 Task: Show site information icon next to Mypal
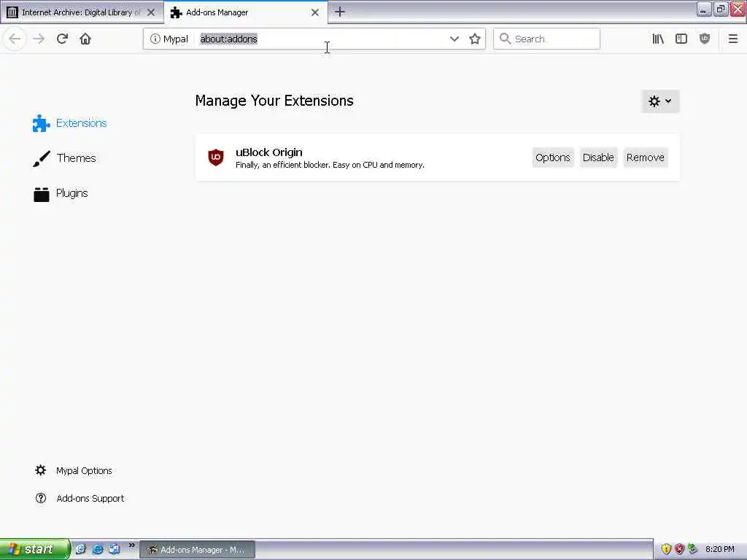coord(155,39)
